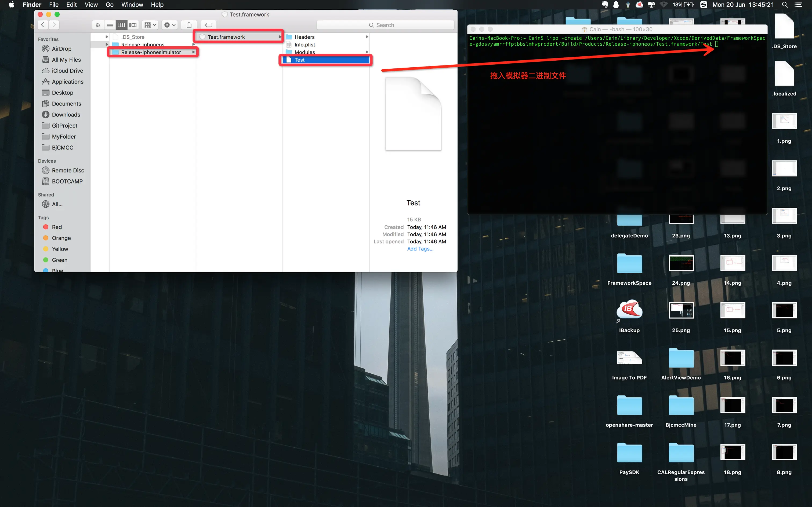The height and width of the screenshot is (507, 812).
Task: Click the Wi-Fi status icon
Action: 663,5
